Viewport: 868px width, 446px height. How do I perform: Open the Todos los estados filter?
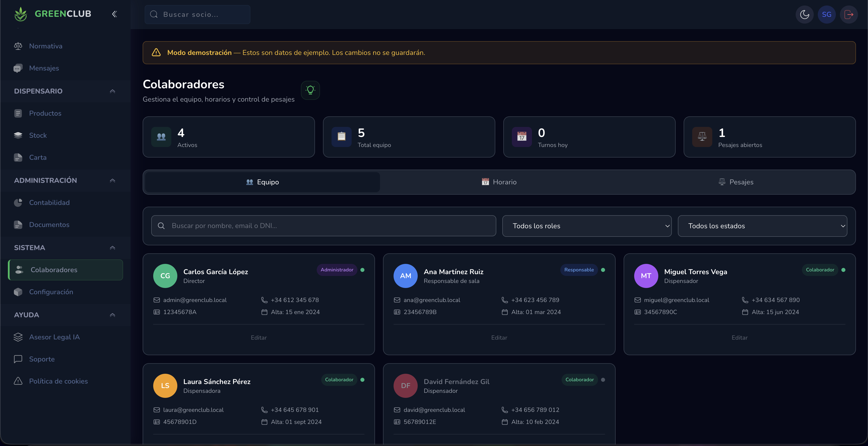point(763,226)
